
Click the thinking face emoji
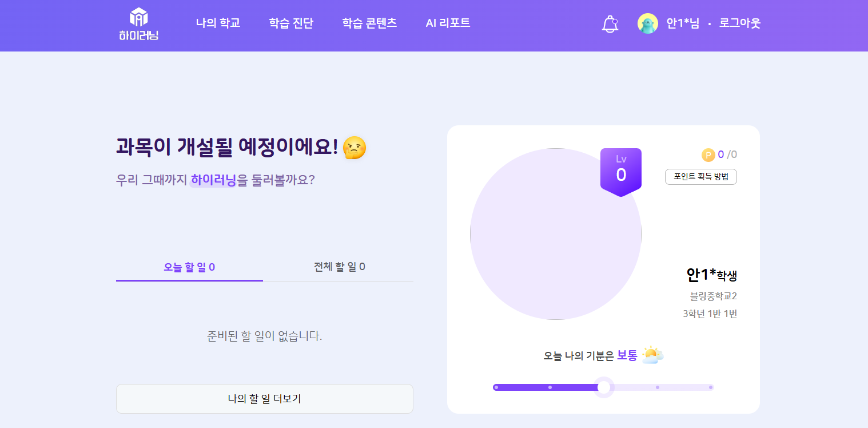click(354, 148)
